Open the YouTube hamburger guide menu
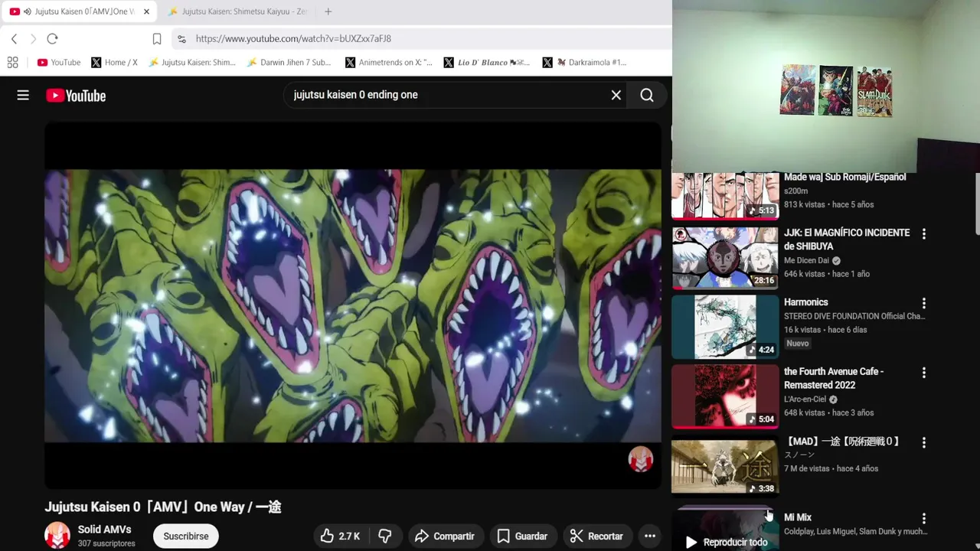The height and width of the screenshot is (551, 980). (23, 95)
